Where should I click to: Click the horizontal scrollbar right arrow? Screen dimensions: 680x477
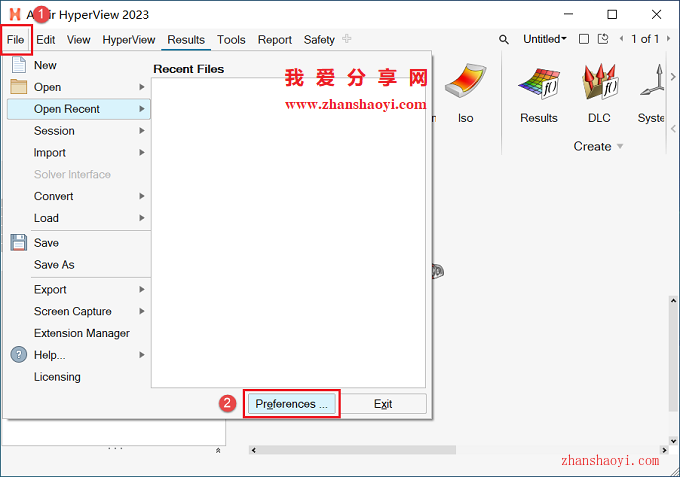664,450
